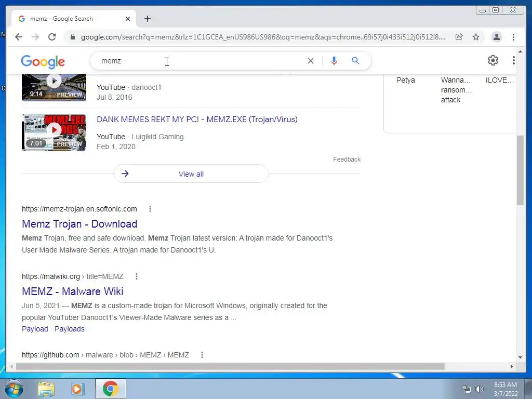
Task: Click the vertical scrollbar thumb
Action: [x=520, y=170]
